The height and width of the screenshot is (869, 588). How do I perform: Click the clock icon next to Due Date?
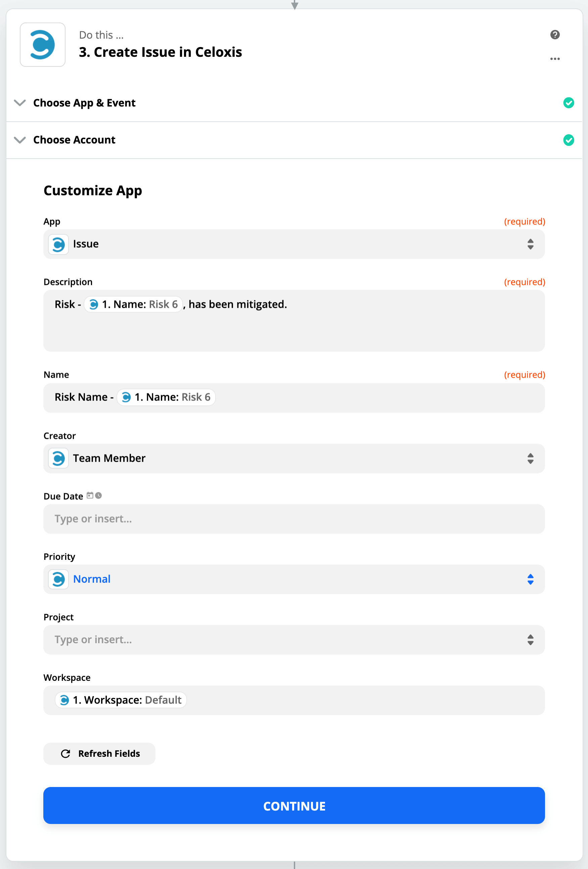click(x=98, y=495)
